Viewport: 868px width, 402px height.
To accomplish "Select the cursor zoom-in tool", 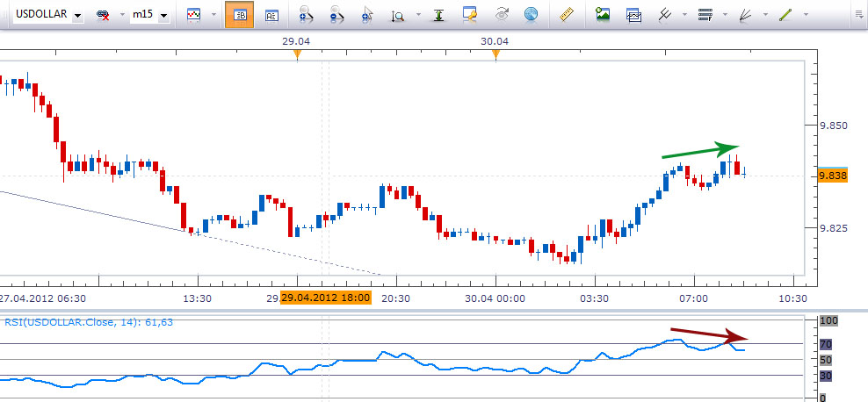I will pos(366,15).
